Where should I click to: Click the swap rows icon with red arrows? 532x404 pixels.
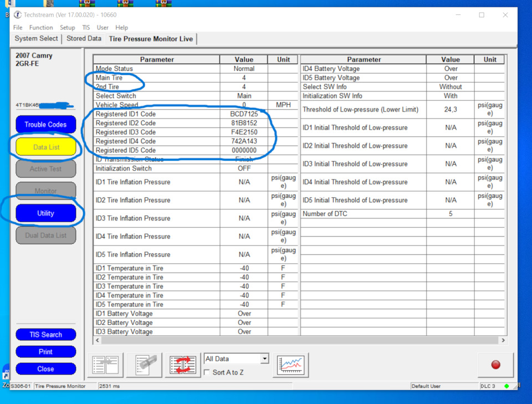coord(183,365)
